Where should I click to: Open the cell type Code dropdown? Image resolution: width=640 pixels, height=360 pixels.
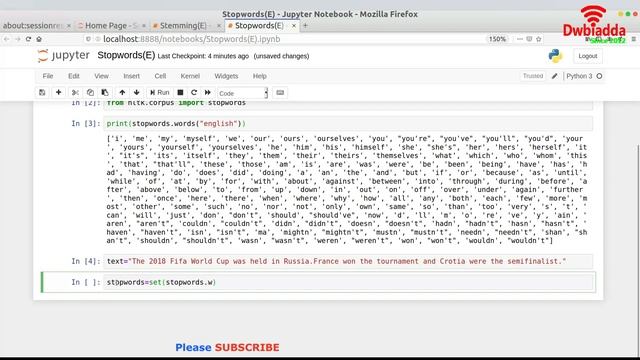tap(242, 93)
